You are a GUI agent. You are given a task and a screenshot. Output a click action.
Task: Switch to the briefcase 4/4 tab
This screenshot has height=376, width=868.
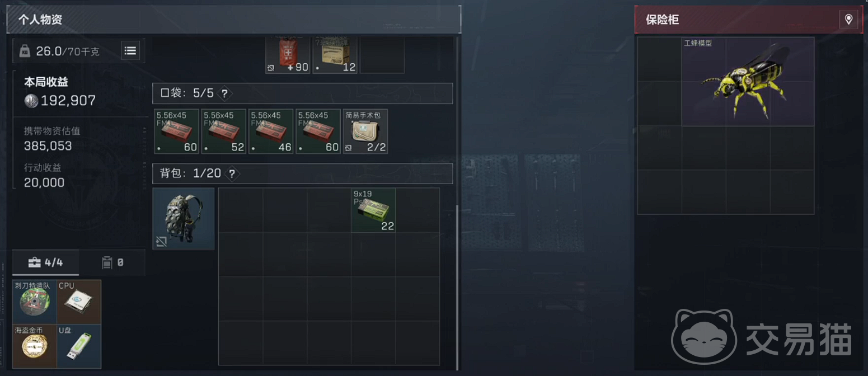point(46,262)
